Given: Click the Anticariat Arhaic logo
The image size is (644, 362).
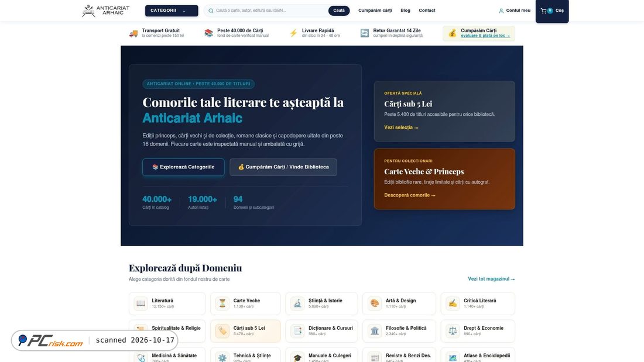Looking at the screenshot, I should click(x=105, y=11).
